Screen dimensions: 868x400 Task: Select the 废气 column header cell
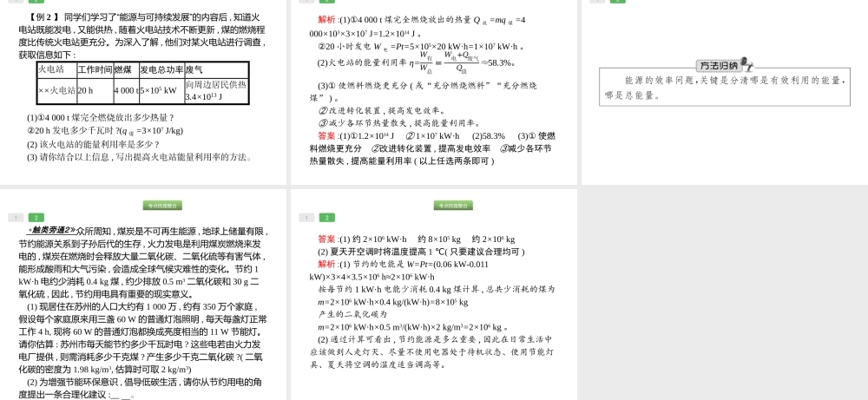[x=194, y=69]
